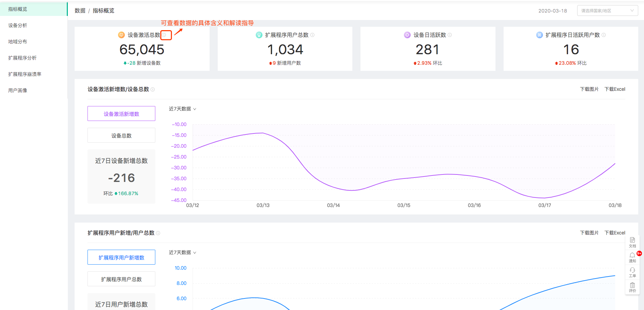Click the 166.87% 环比 value
Viewport: 644px width, 310px height.
(126, 193)
